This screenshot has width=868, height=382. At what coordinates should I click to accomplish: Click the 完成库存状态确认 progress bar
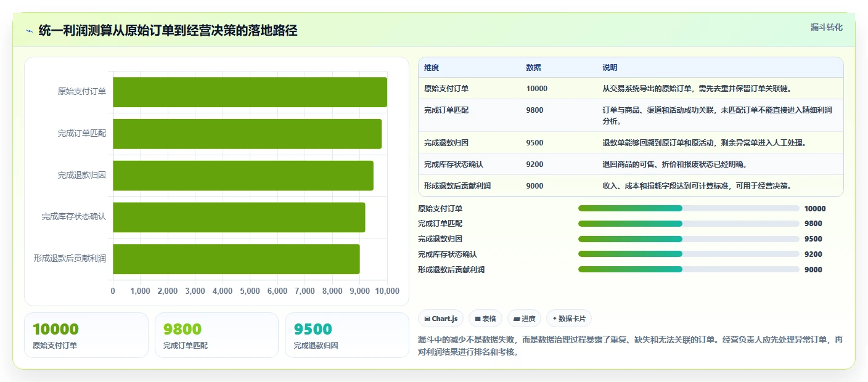689,254
